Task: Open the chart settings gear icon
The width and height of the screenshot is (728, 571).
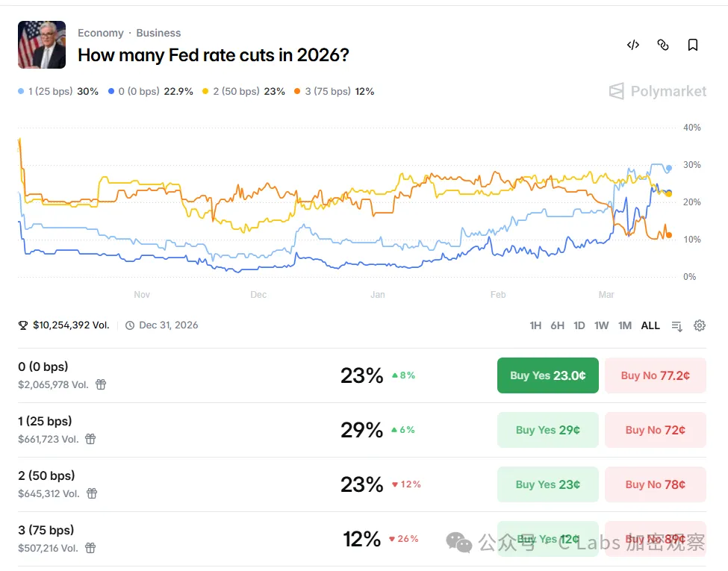Action: 700,325
